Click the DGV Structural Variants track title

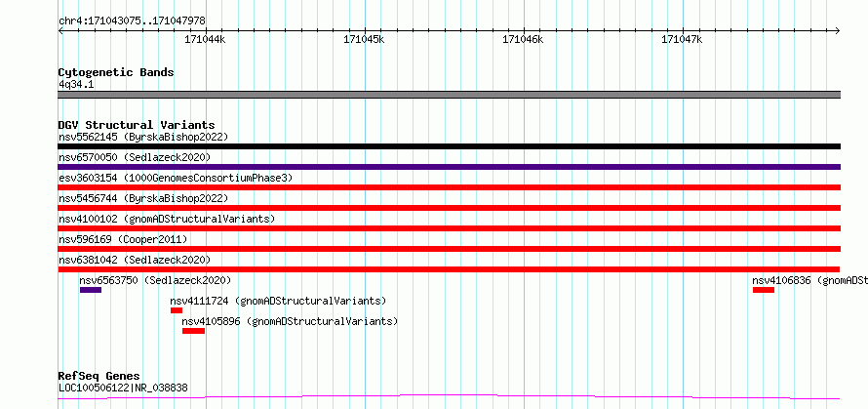(x=137, y=125)
